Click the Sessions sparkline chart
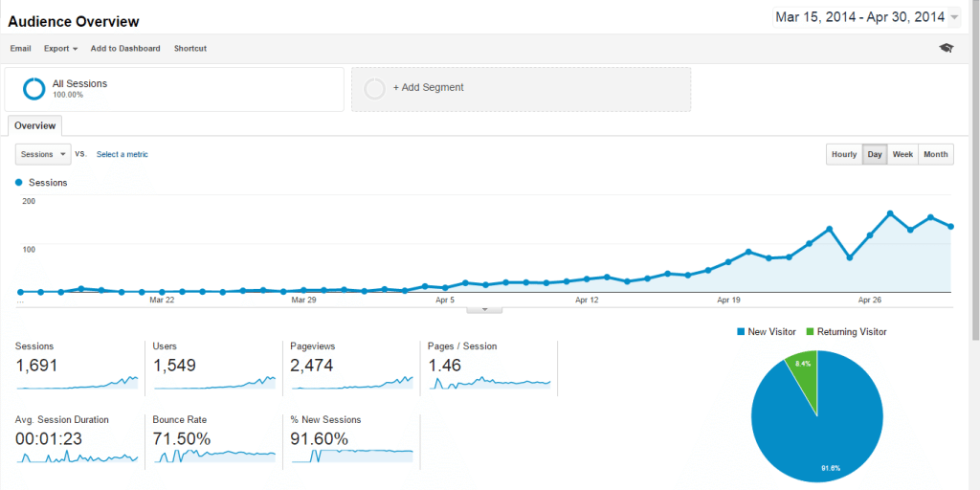Screen dimensions: 980x490 click(x=78, y=382)
